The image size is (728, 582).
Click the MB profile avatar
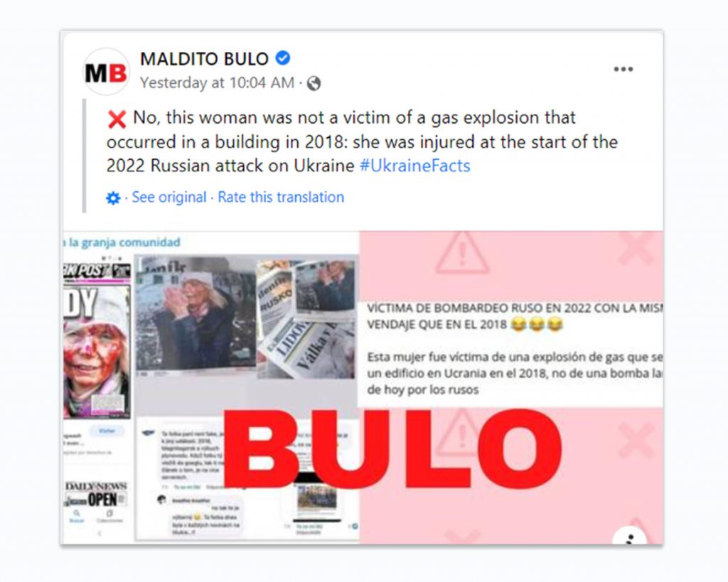pyautogui.click(x=106, y=72)
